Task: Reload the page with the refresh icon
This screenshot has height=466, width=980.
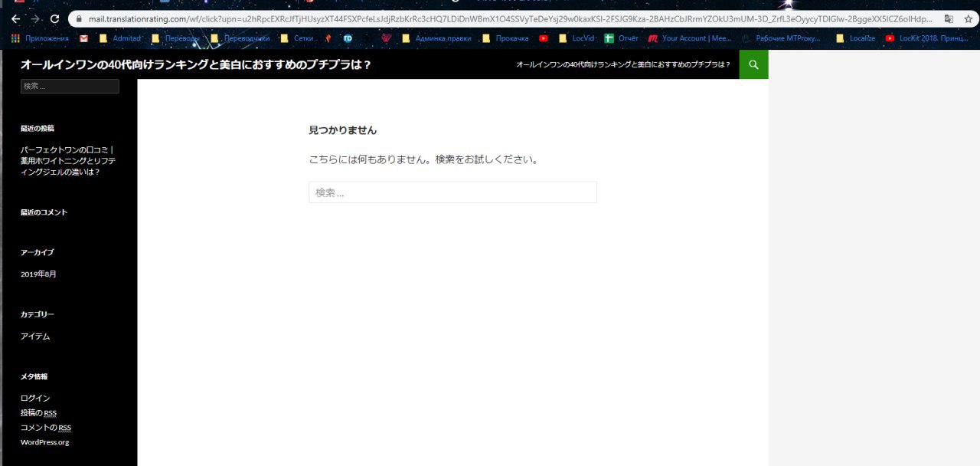Action: (54, 18)
